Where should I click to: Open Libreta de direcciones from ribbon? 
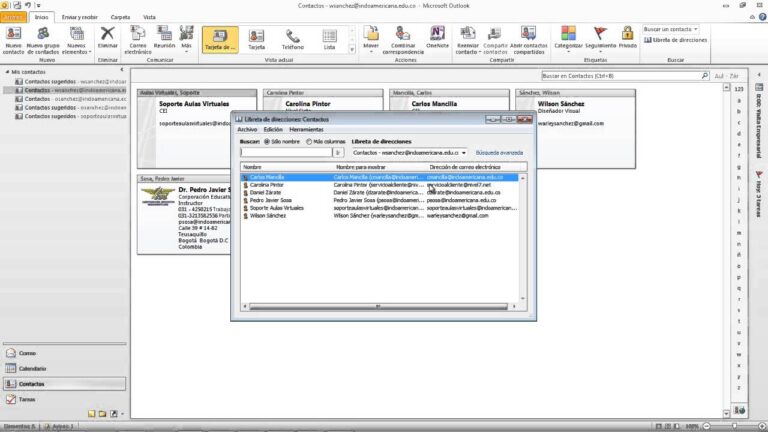(675, 39)
